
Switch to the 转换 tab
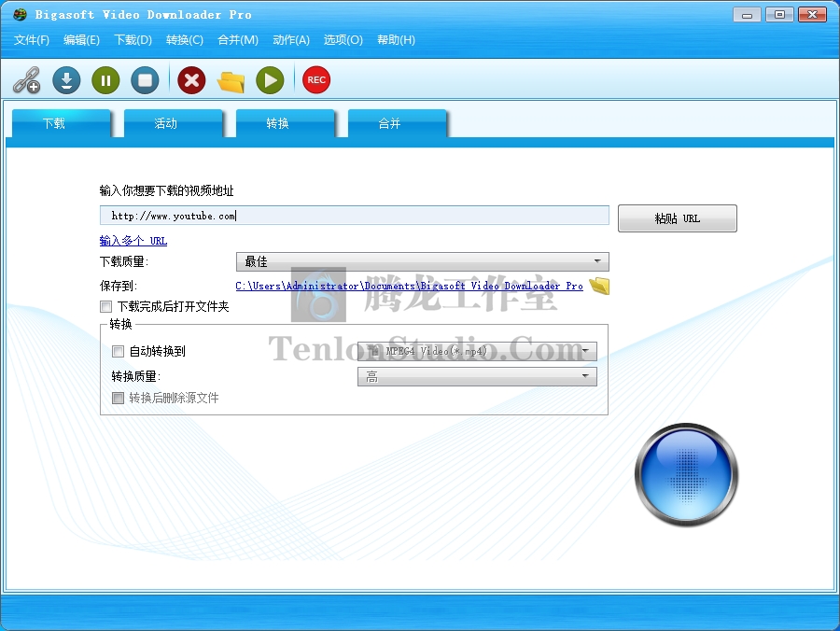(285, 123)
